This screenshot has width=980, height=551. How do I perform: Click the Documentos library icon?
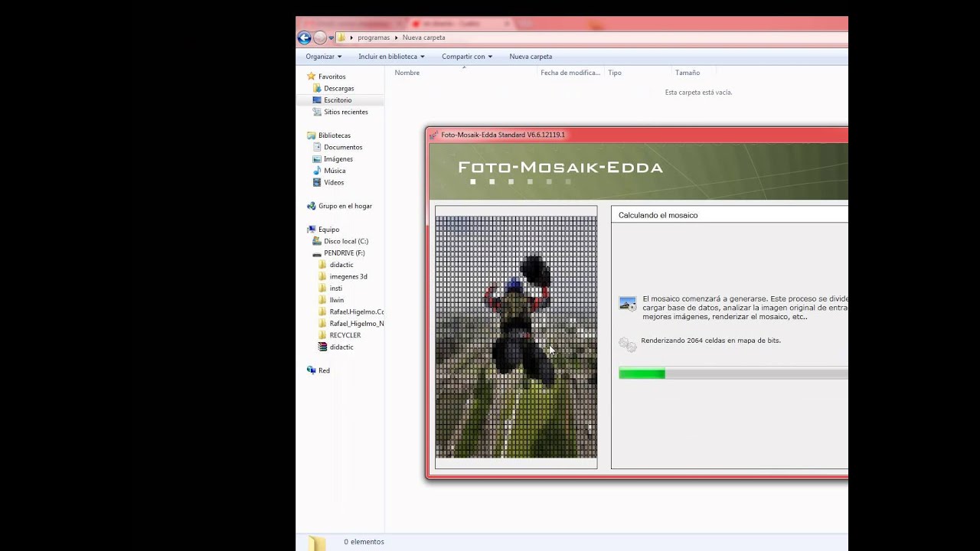point(317,147)
